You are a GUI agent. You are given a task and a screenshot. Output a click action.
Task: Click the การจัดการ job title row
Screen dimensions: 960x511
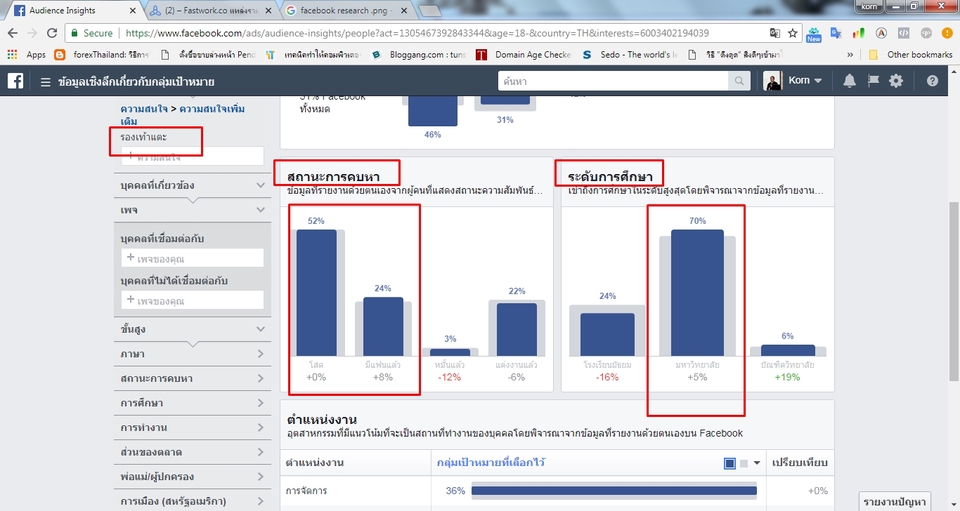(557, 491)
